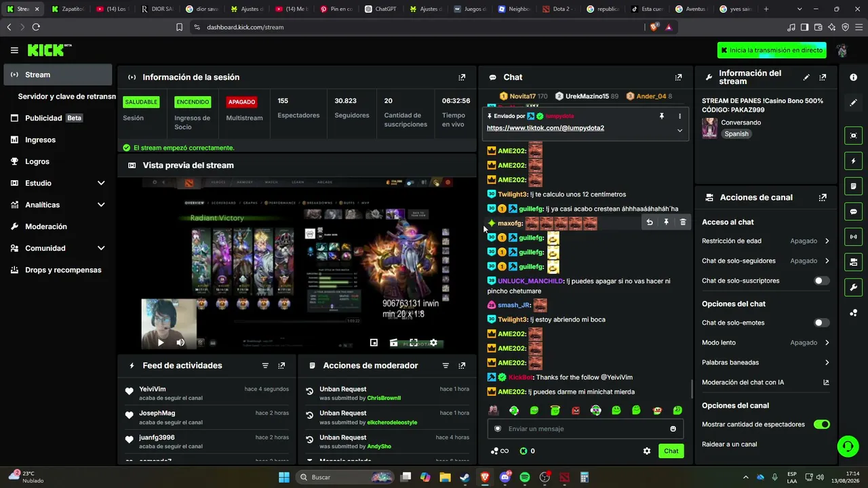Image resolution: width=868 pixels, height=488 pixels.
Task: Open the emoji picker in the message box
Action: pos(673,428)
